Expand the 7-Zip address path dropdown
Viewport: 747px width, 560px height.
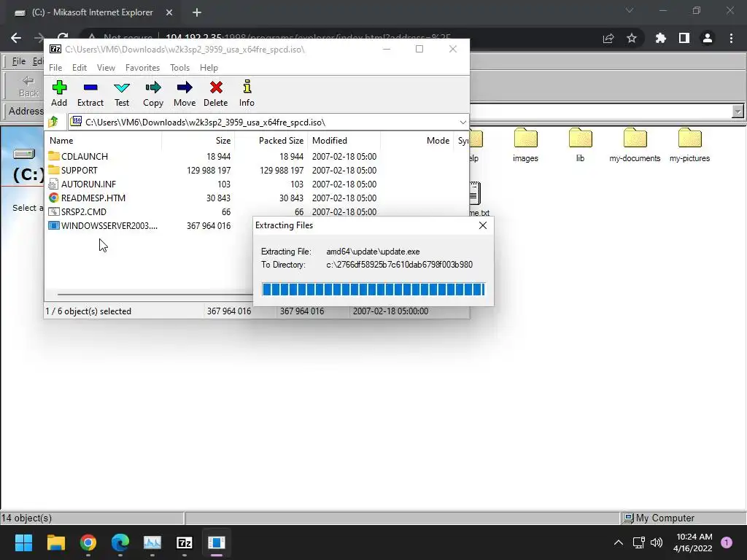click(462, 122)
